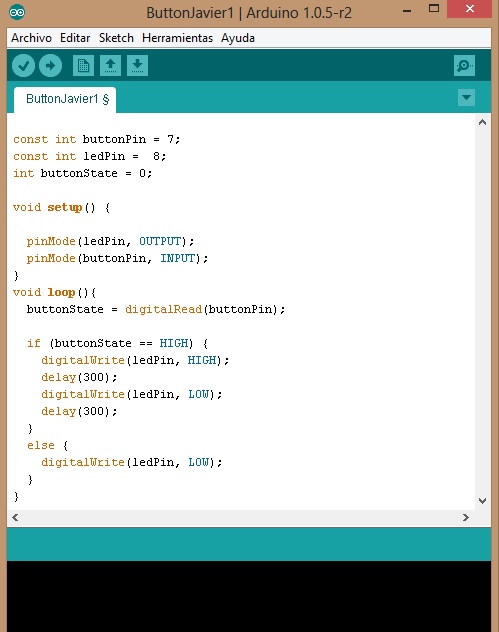This screenshot has height=632, width=499.
Task: Click horizontal scrollbar right arrow
Action: (x=466, y=517)
